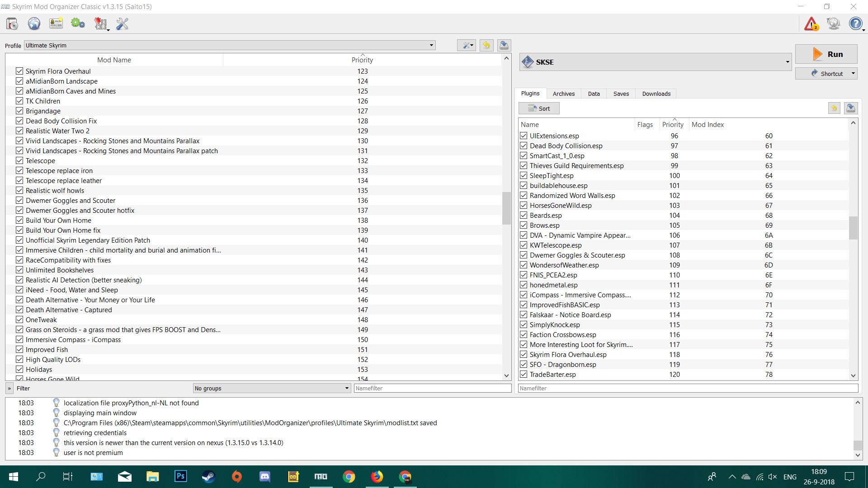The image size is (868, 488).
Task: Restore mod list backup arrow icon
Action: pos(486,45)
